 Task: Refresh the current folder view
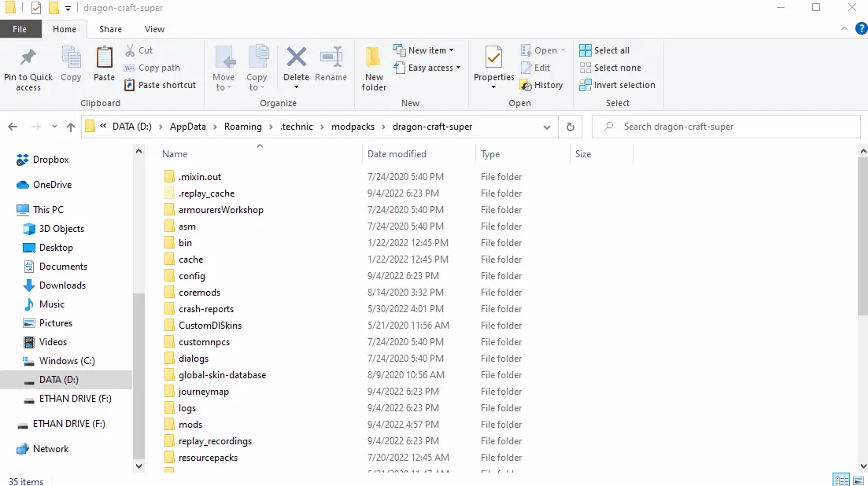pyautogui.click(x=571, y=127)
